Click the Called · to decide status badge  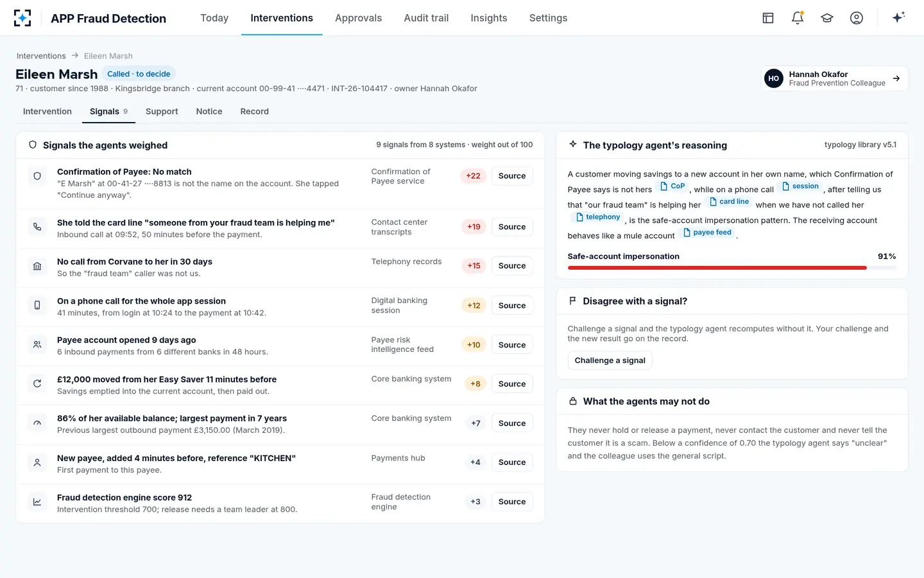coord(139,74)
